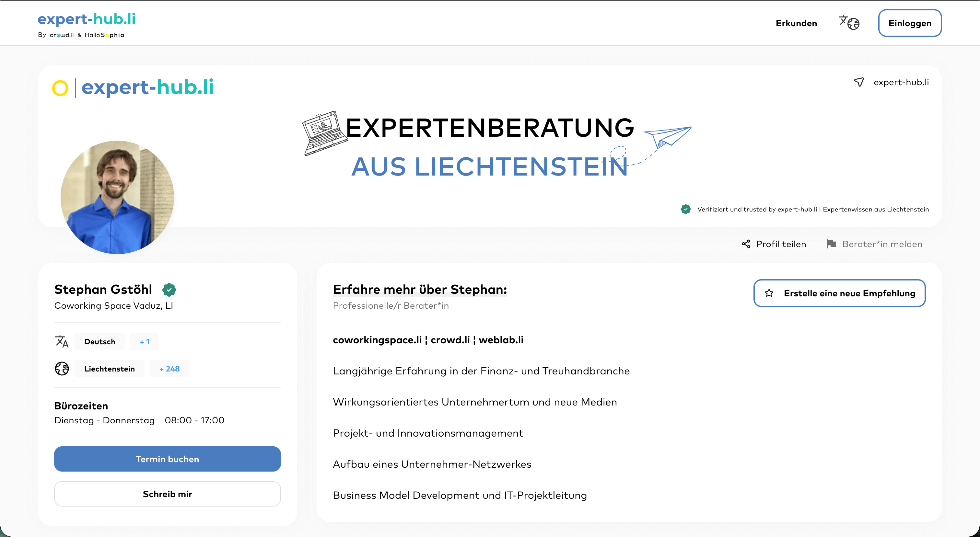
Task: Select the Liechtenstein country tag
Action: tap(110, 369)
